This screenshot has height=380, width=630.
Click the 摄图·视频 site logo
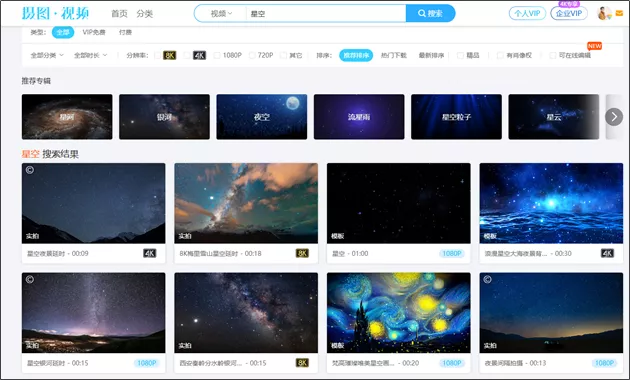[x=55, y=13]
